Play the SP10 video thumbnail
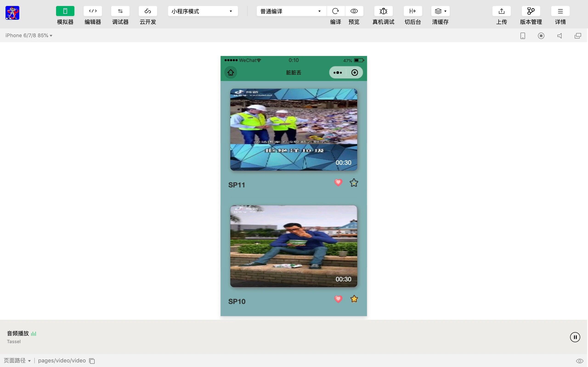This screenshot has width=588, height=367. tap(294, 246)
